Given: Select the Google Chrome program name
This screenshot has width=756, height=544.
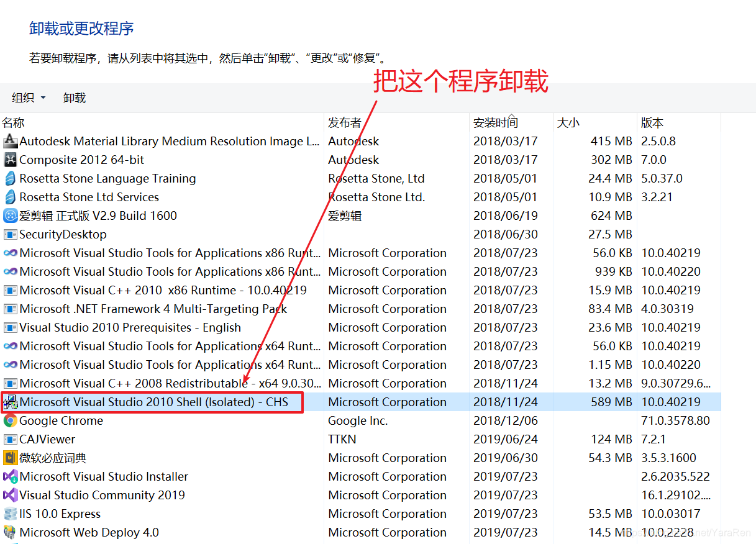Looking at the screenshot, I should [x=61, y=420].
